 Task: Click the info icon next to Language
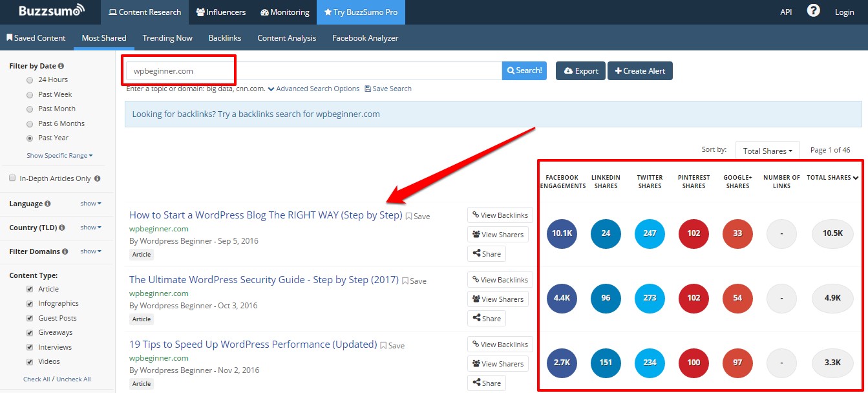(x=48, y=204)
